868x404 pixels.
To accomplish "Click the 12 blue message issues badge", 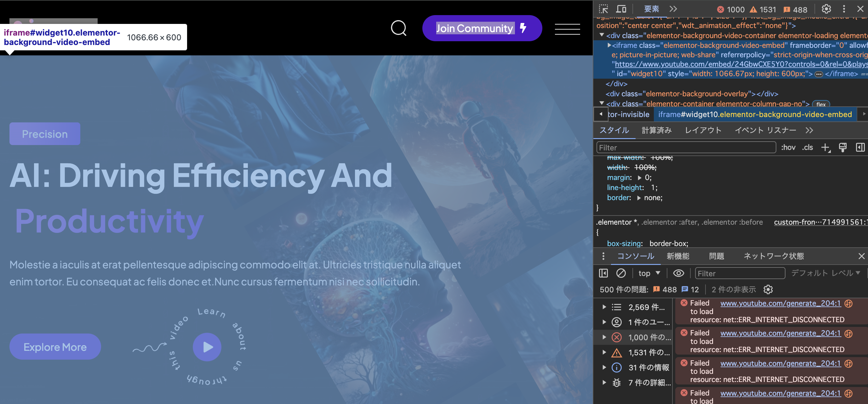I will coord(690,289).
